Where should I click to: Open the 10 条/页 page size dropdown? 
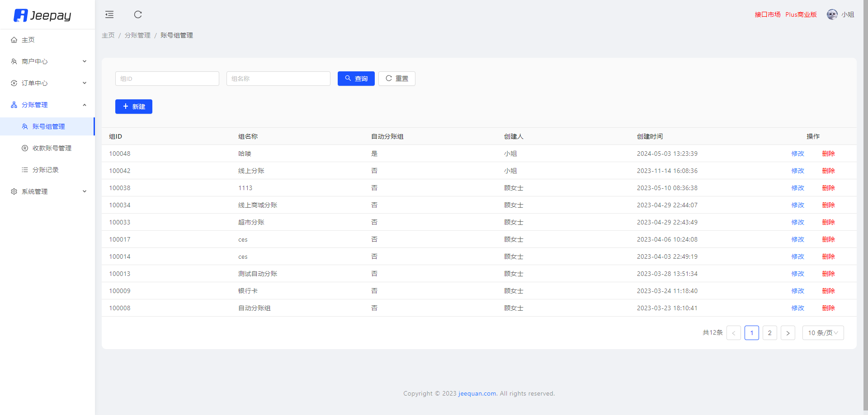click(x=823, y=333)
